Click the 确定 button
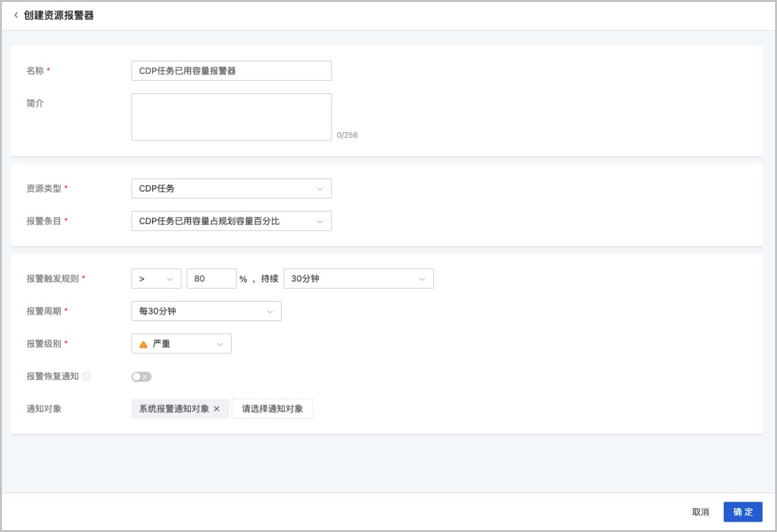 coord(743,512)
